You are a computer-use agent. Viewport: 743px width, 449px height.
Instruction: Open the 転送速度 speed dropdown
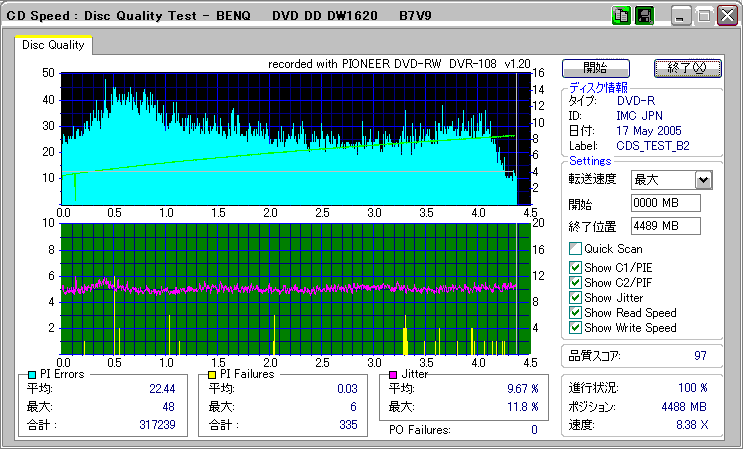703,180
